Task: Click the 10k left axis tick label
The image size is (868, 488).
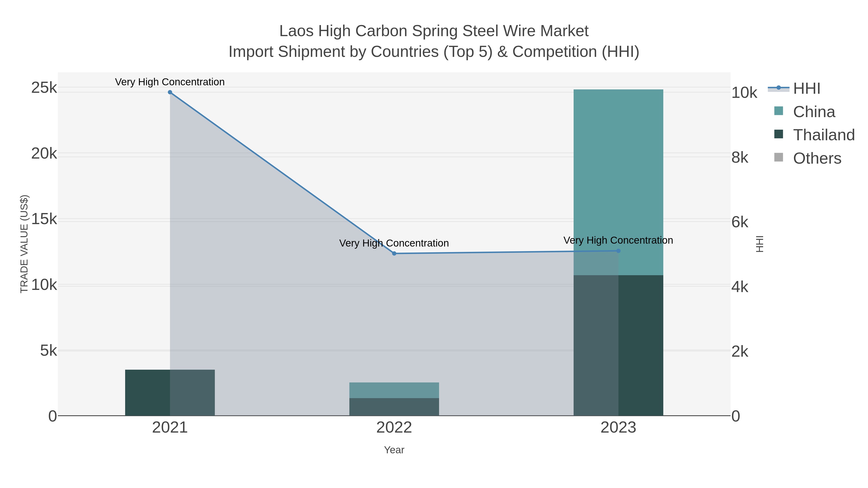Action: click(x=44, y=285)
